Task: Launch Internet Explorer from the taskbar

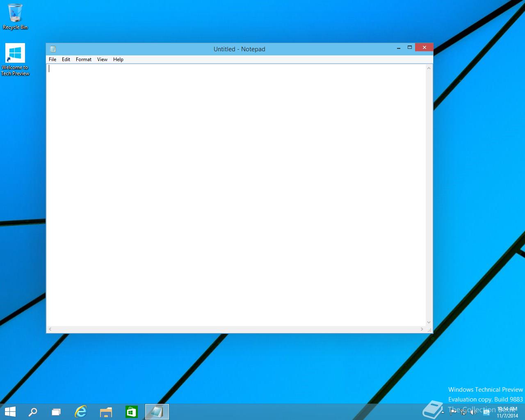Action: coord(81,412)
